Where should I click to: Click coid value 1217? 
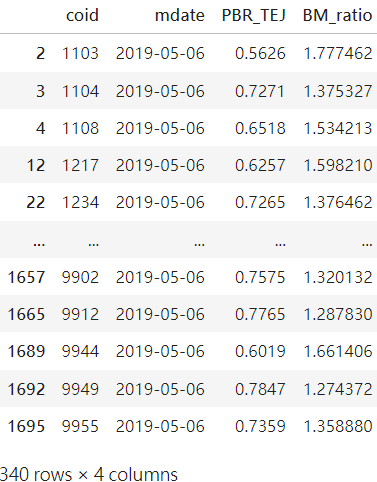[x=80, y=165]
